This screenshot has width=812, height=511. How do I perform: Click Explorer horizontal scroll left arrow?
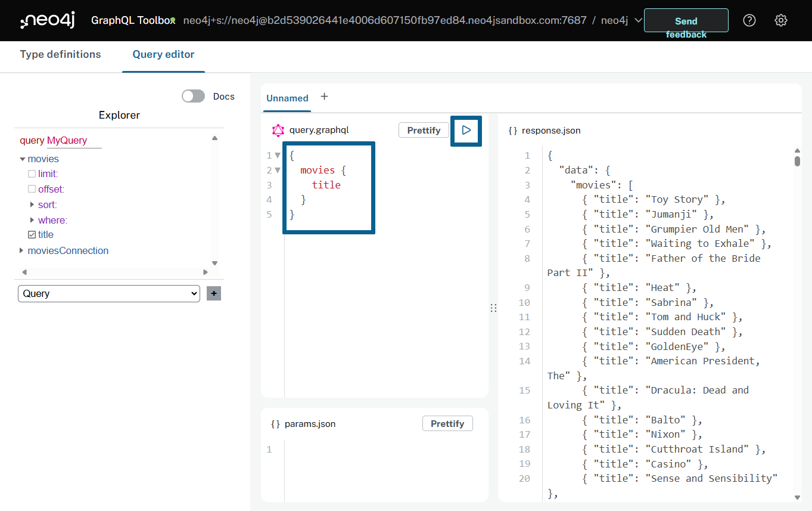(24, 272)
